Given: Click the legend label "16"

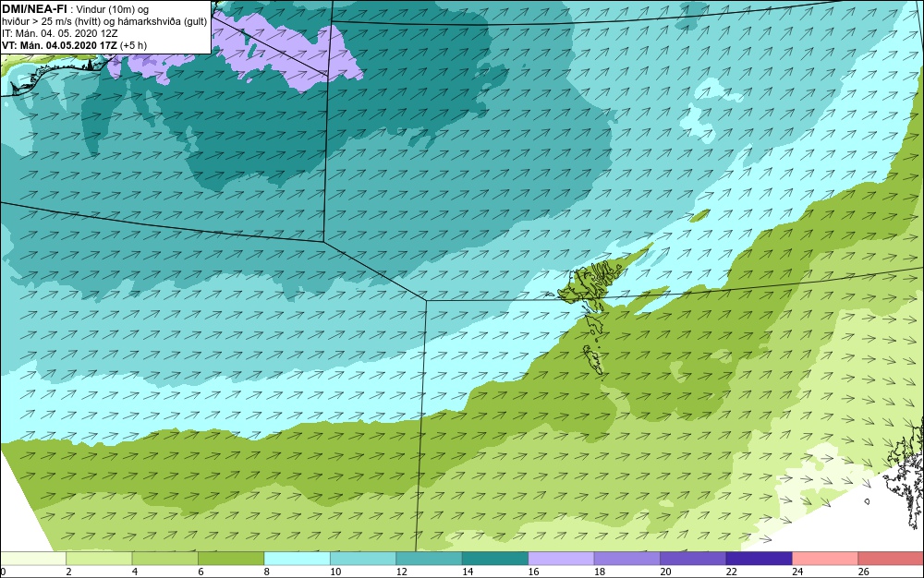Looking at the screenshot, I should click(533, 572).
